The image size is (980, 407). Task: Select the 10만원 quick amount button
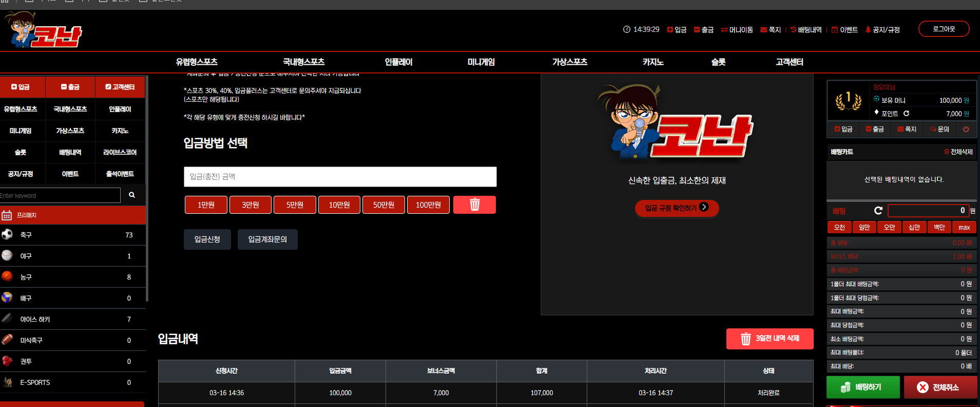coord(339,205)
